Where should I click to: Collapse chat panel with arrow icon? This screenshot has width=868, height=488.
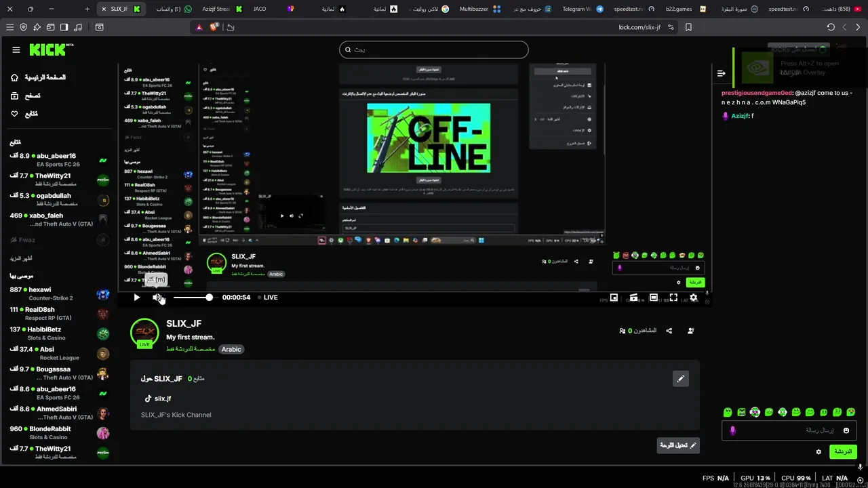(x=721, y=73)
